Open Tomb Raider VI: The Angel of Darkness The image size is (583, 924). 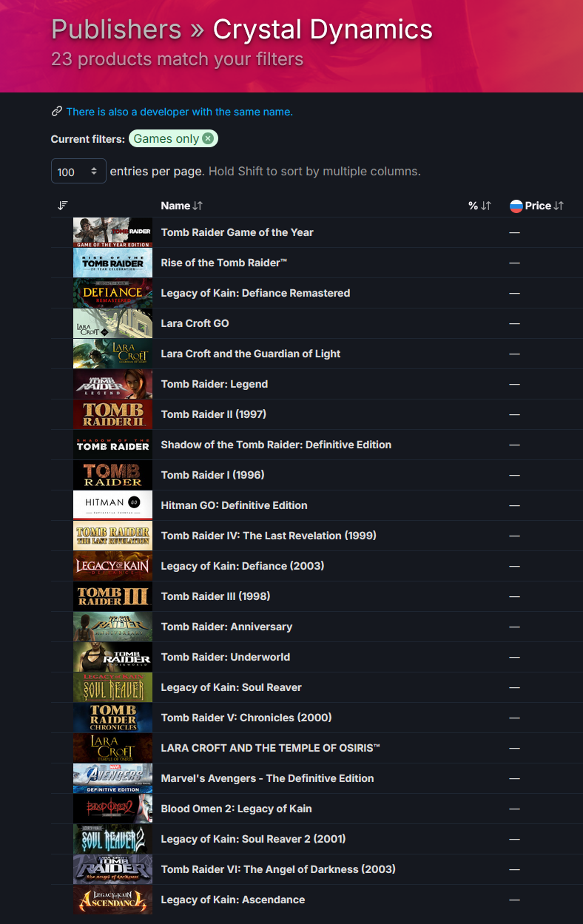[278, 869]
